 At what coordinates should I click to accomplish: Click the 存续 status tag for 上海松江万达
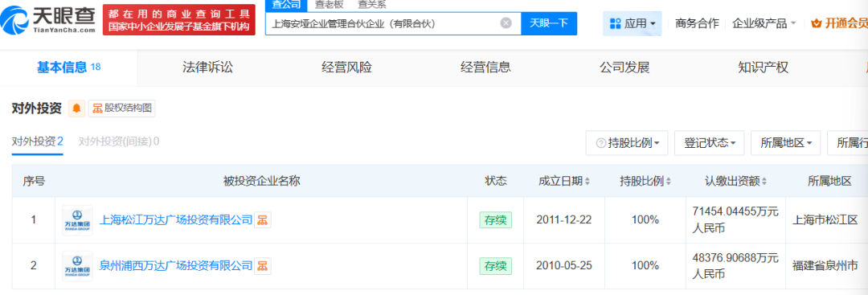(x=495, y=220)
